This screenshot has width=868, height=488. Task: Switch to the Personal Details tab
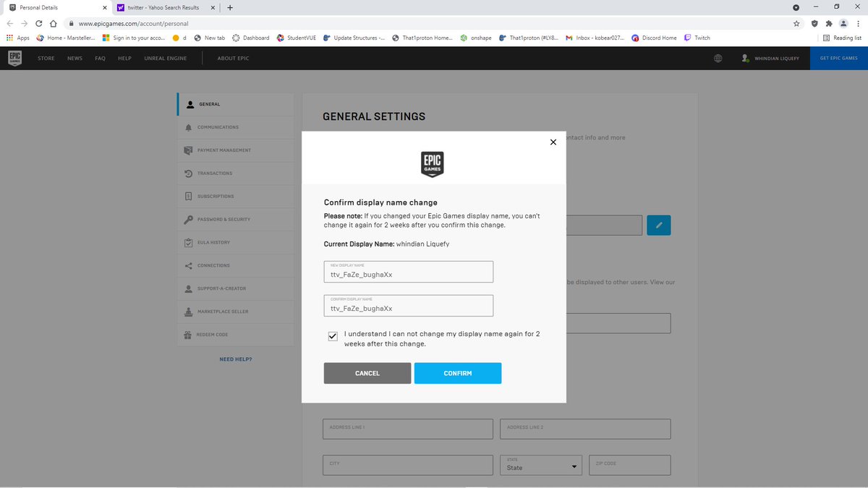click(56, 8)
